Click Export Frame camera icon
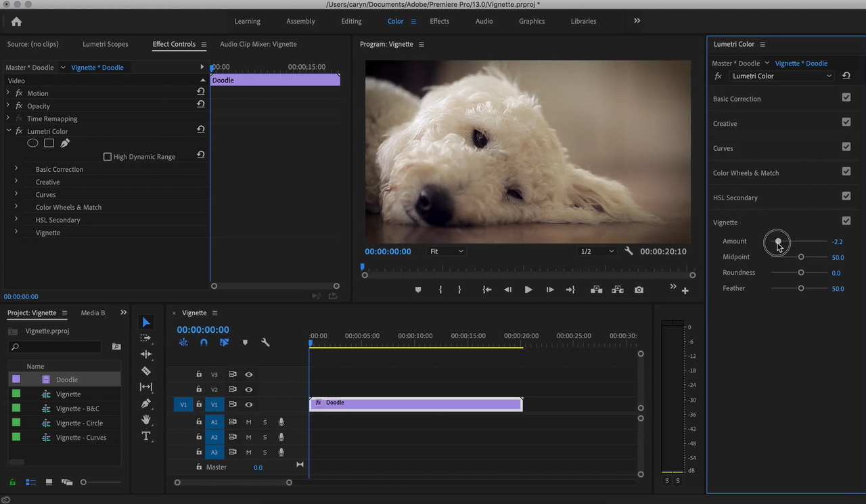Screen dimensions: 866x504 639,290
